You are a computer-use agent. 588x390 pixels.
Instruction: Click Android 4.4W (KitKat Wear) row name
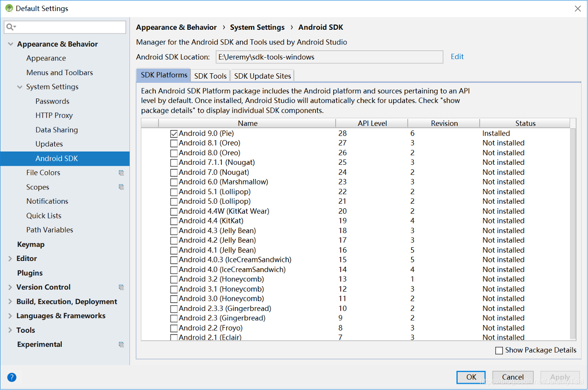pyautogui.click(x=224, y=211)
